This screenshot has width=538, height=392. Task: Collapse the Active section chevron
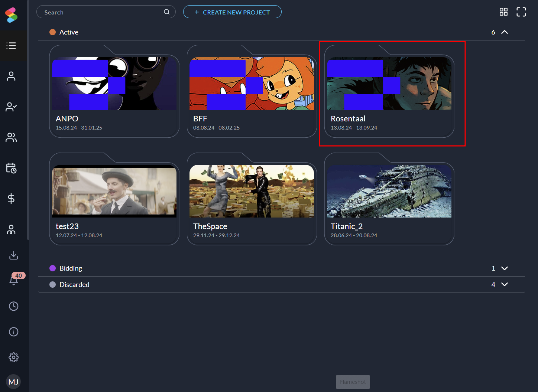[x=505, y=32]
